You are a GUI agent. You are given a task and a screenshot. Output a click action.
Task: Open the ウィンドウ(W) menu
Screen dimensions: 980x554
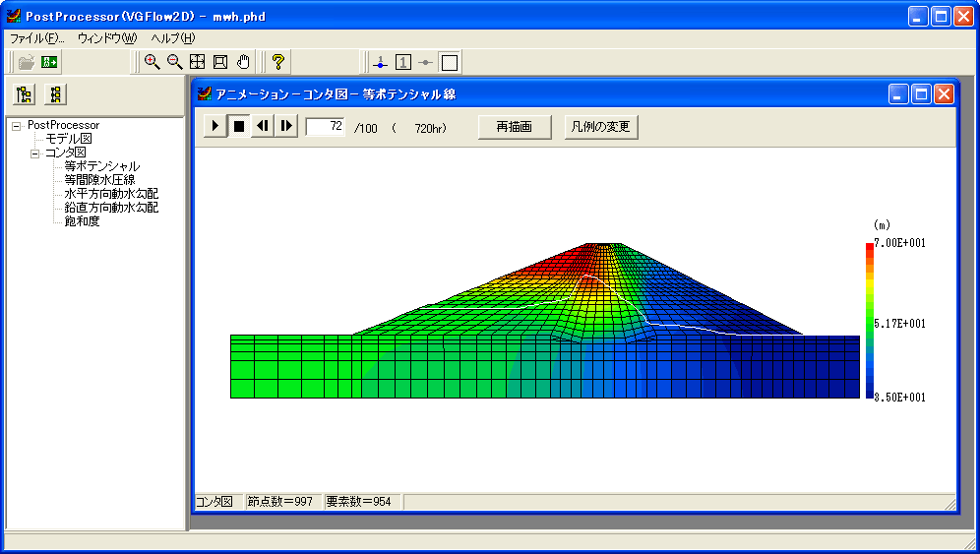tap(107, 38)
